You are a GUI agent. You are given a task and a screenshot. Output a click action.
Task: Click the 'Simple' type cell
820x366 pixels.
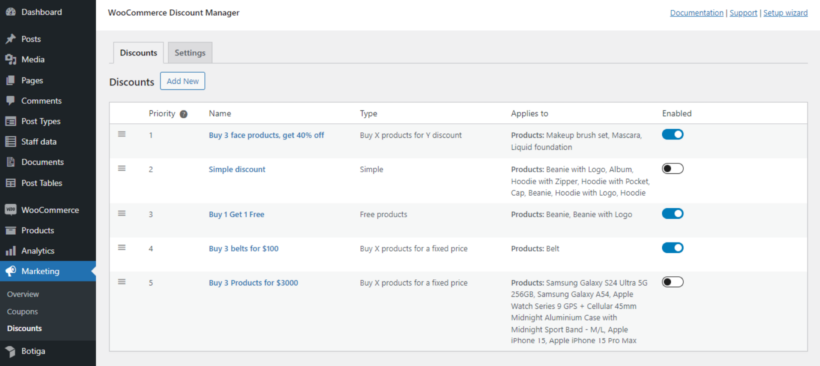click(x=371, y=169)
